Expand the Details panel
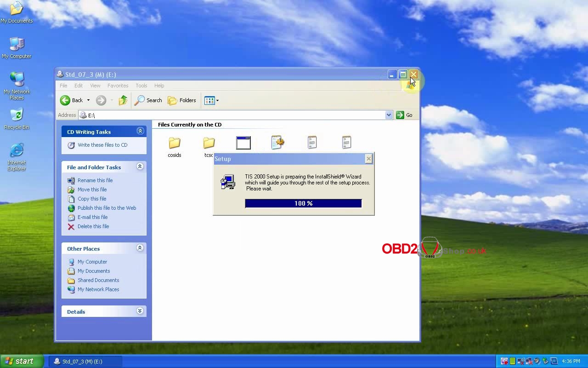This screenshot has height=368, width=588. click(x=140, y=311)
